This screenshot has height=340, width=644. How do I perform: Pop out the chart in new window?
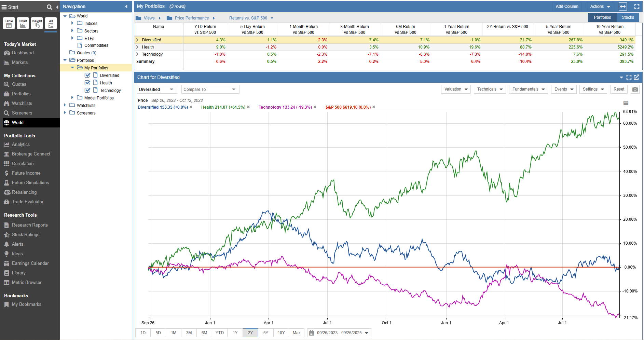tap(636, 77)
